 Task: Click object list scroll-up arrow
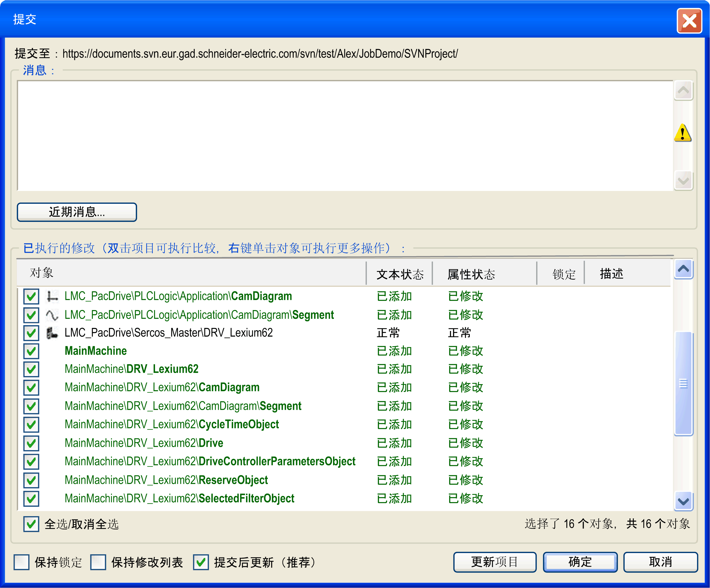(683, 269)
